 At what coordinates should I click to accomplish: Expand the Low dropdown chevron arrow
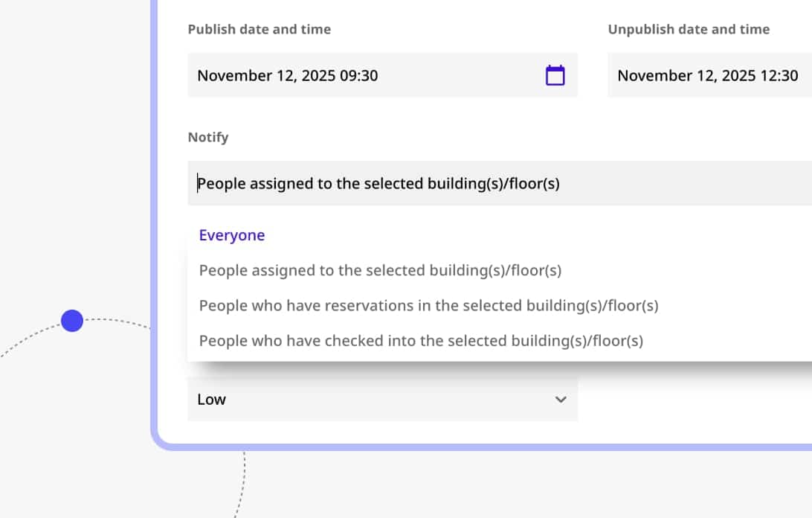[561, 400]
